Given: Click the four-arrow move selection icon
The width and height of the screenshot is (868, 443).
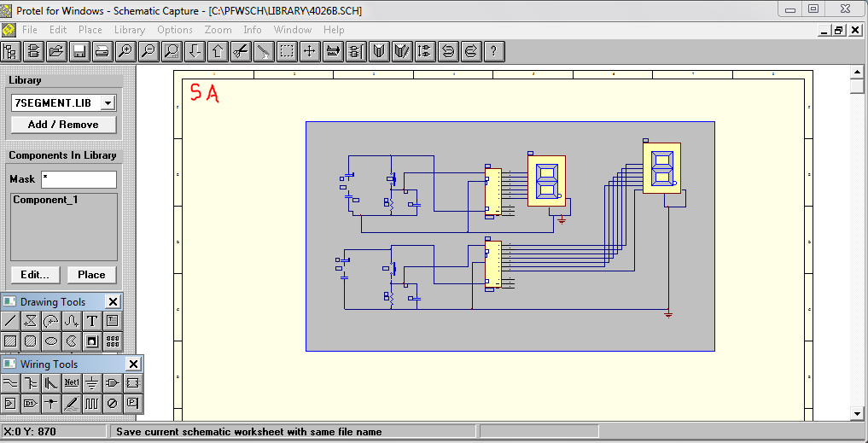Looking at the screenshot, I should point(310,51).
